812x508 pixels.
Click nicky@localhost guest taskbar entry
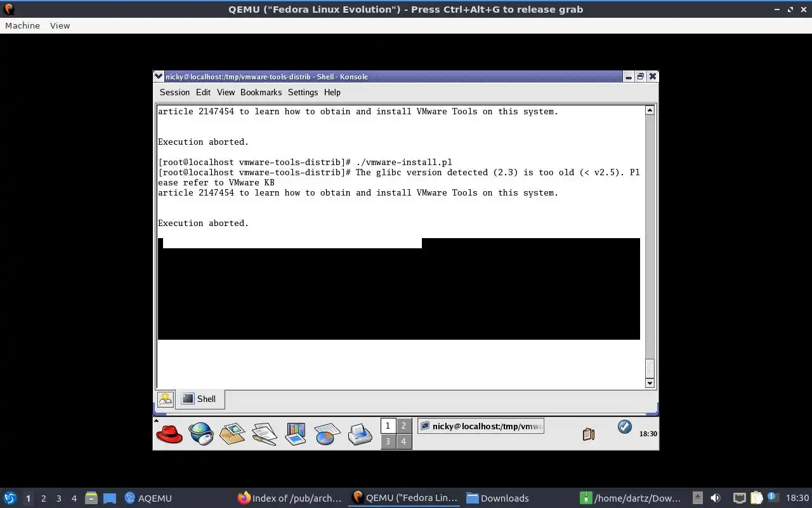click(481, 426)
